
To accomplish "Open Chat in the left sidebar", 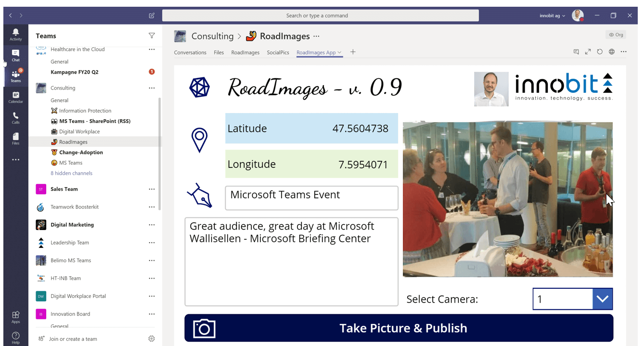I will [15, 55].
